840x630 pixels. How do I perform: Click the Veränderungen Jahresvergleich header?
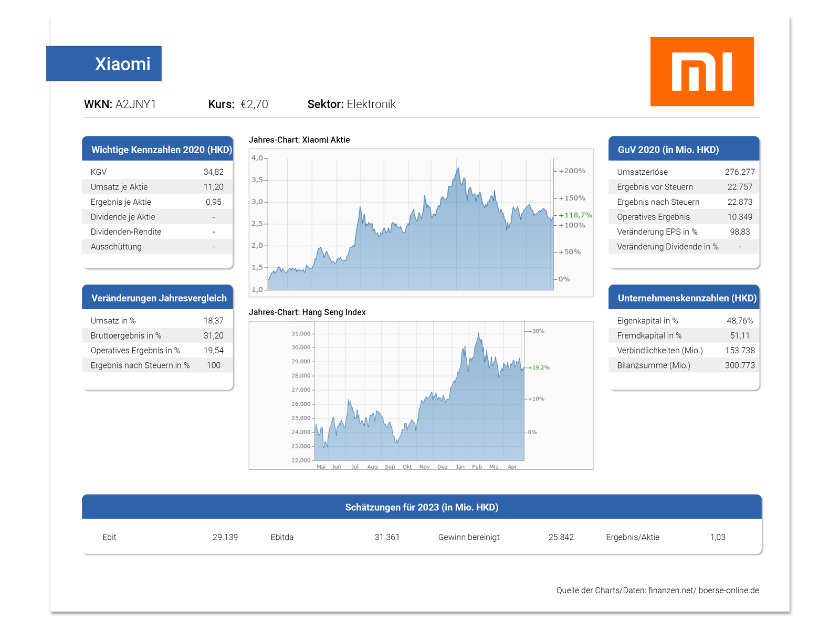(157, 298)
